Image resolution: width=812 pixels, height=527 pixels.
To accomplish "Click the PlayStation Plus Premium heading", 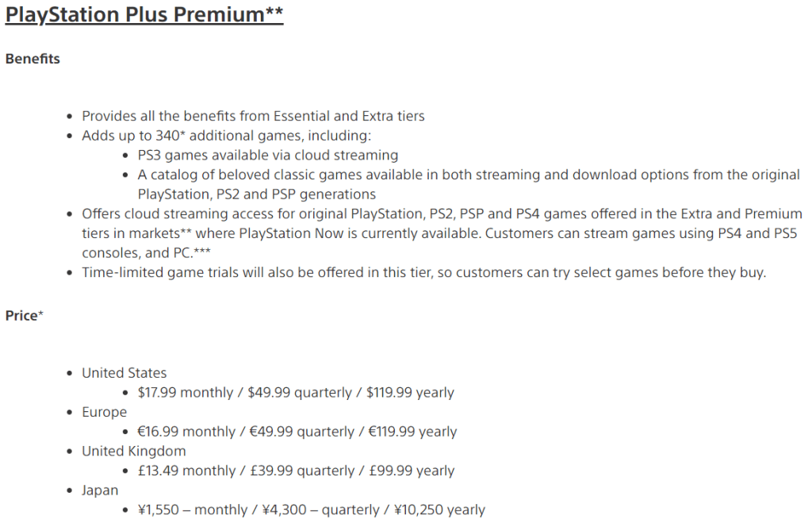I will pyautogui.click(x=144, y=16).
